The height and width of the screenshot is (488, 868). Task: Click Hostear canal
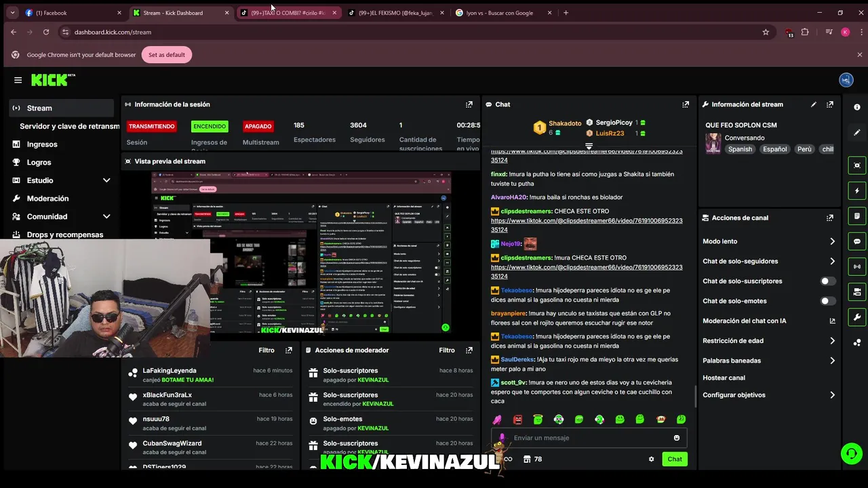[724, 378]
